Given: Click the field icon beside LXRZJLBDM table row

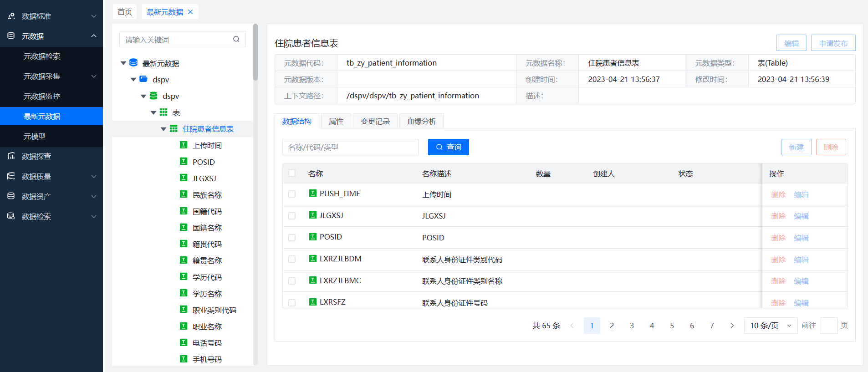Looking at the screenshot, I should tap(313, 259).
